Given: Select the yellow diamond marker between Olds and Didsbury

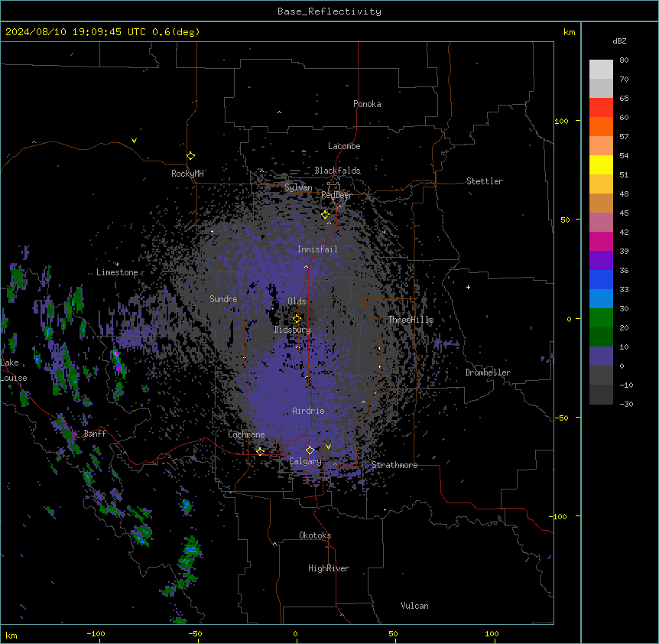Looking at the screenshot, I should (297, 318).
